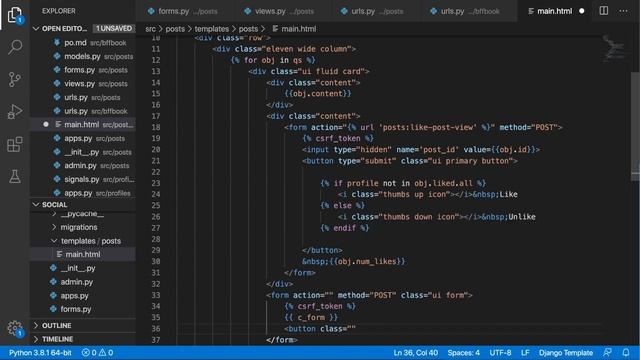The image size is (640, 360).
Task: Click the src breadcrumb segment
Action: (150, 29)
